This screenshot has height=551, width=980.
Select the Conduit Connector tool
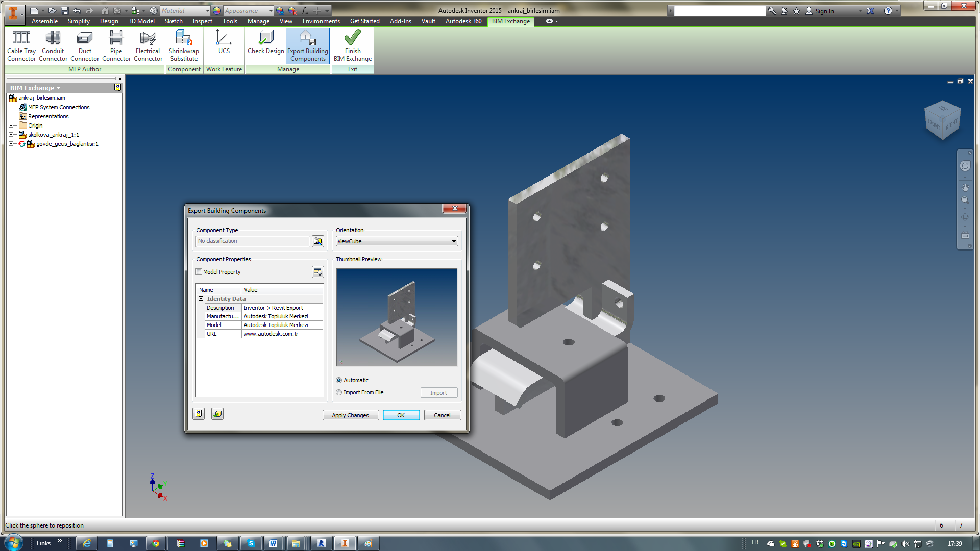(x=53, y=46)
